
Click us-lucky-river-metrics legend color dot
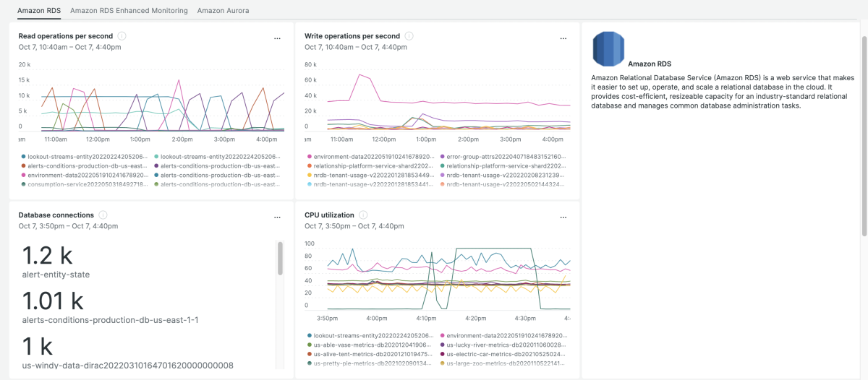(442, 345)
